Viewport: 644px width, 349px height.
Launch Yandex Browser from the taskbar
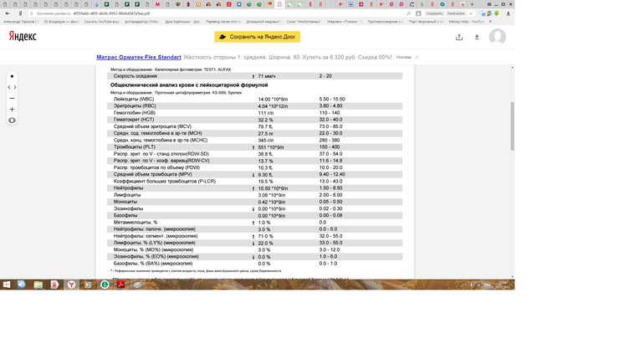(72, 285)
